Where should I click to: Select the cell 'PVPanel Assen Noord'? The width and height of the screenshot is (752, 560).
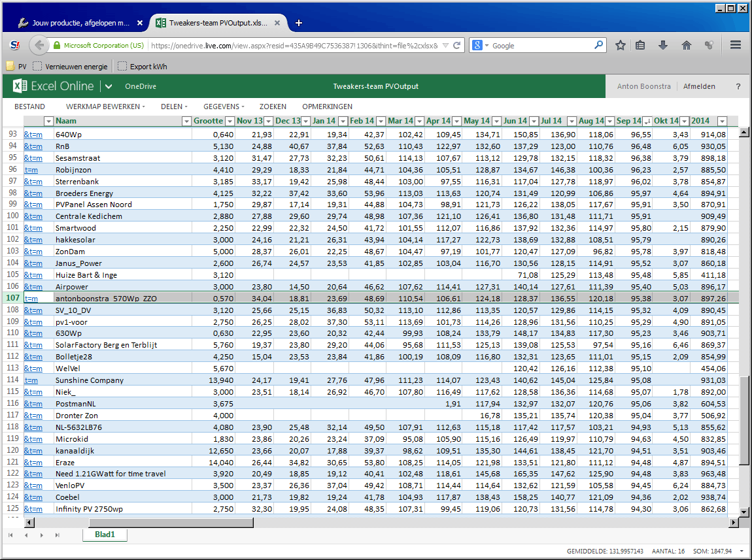click(x=122, y=205)
